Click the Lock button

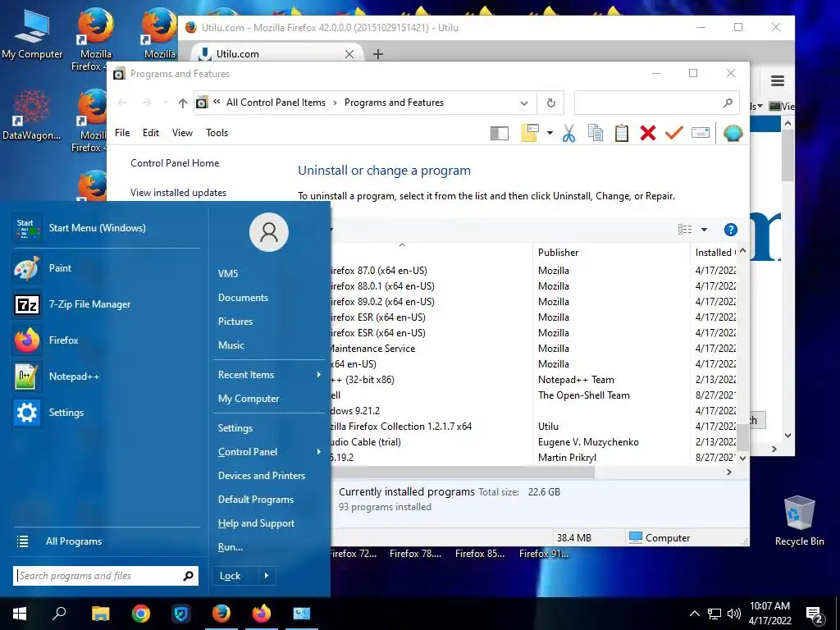click(235, 576)
